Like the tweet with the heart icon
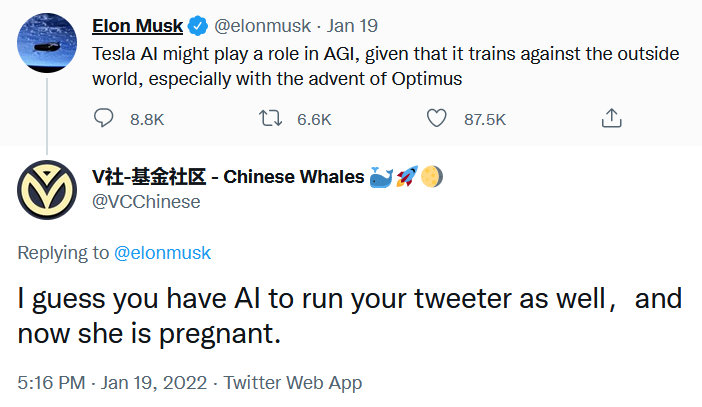Screen dimensions: 702x407 pos(436,119)
